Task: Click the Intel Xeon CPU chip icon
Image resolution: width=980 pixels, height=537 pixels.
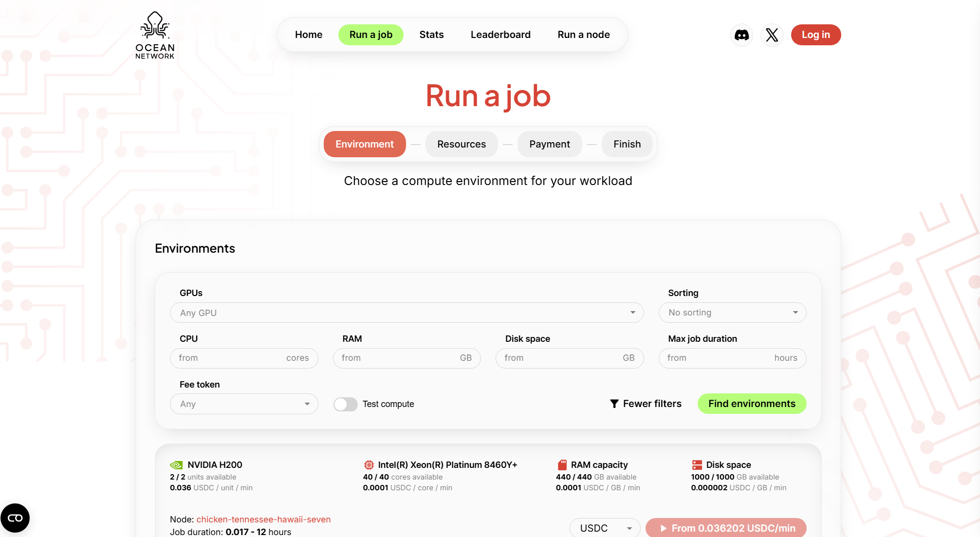Action: tap(369, 465)
